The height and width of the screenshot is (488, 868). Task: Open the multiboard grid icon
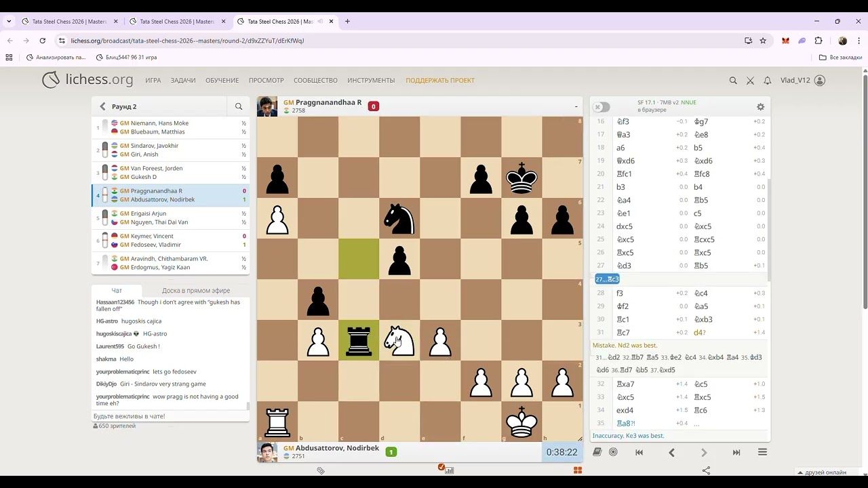578,470
